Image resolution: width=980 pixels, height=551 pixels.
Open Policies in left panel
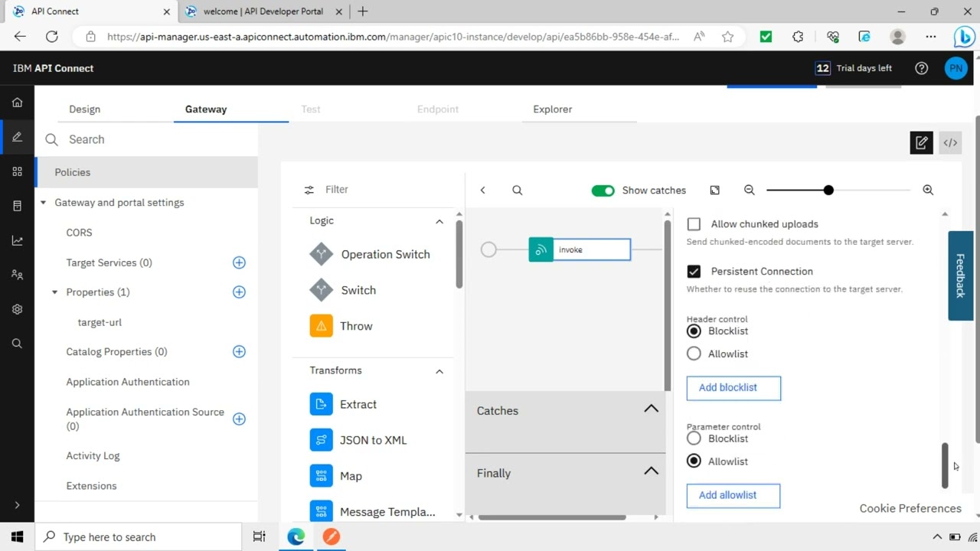tap(146, 172)
